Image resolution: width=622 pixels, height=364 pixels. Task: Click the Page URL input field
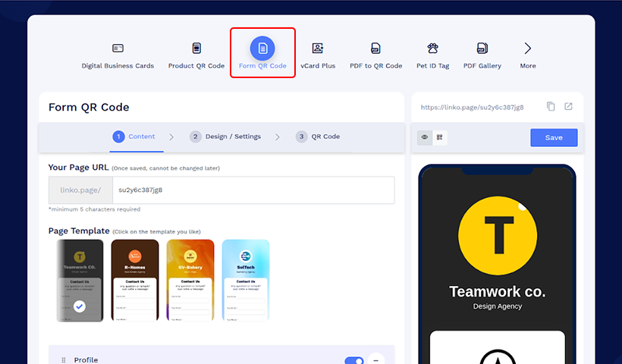click(x=253, y=190)
